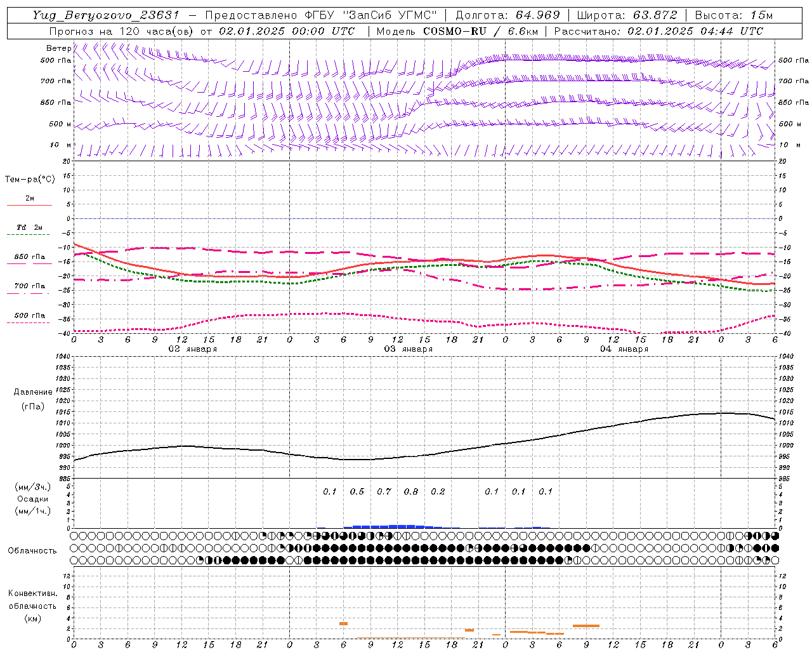Screen dimensions: 812x650
Task: Click the Тем-ра(°C) axis title
Action: tap(30, 180)
